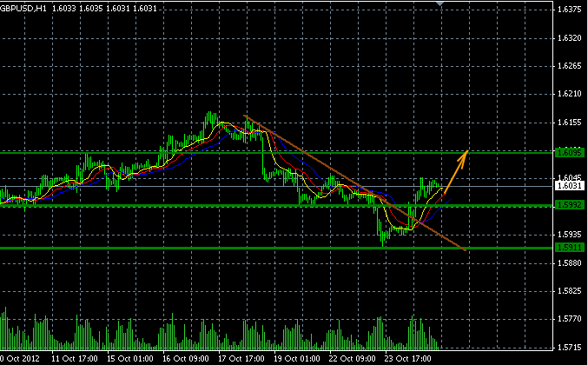Click the GBPUSD,H1 chart title text
Screen dimensions: 588x365
tap(23, 8)
